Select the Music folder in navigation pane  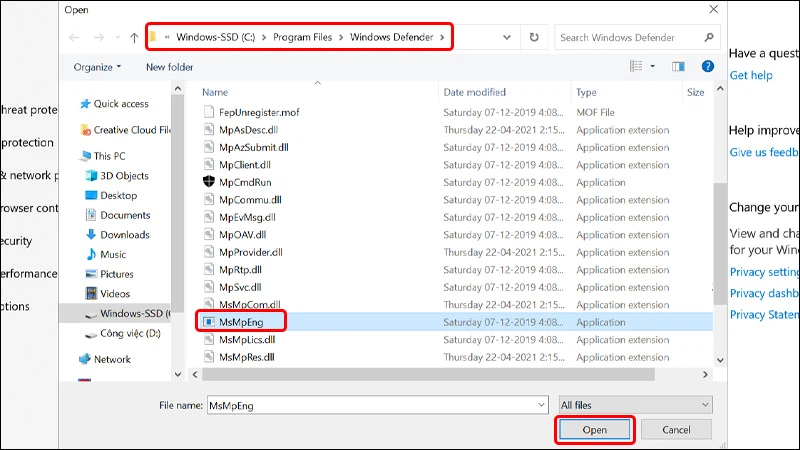113,254
